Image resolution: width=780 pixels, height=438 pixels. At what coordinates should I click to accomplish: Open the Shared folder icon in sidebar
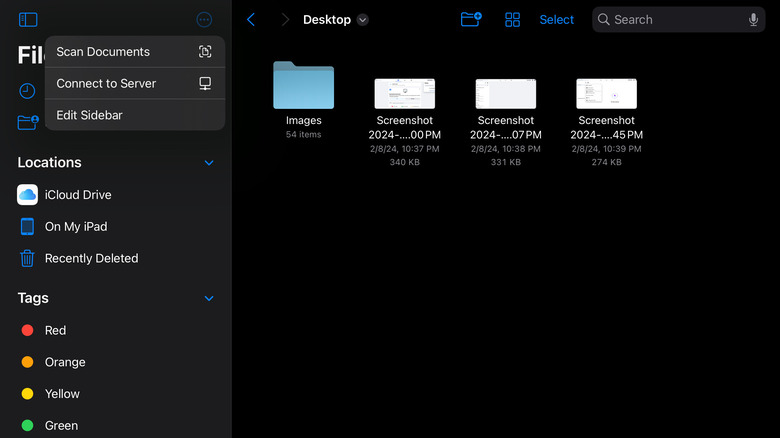[28, 122]
